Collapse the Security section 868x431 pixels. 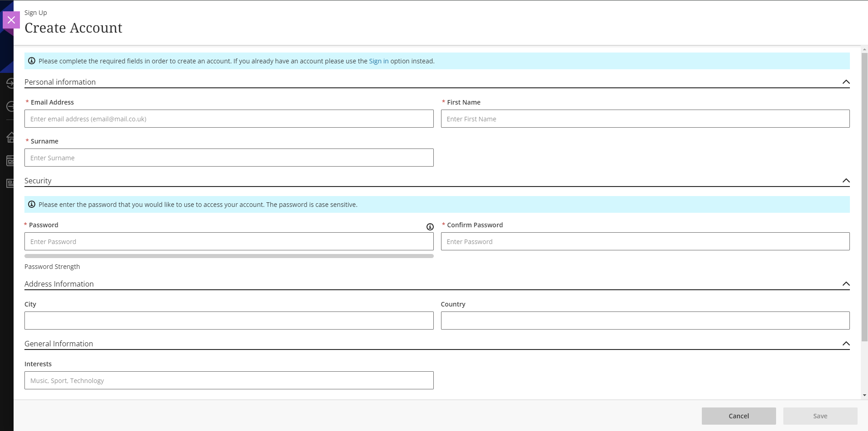[x=845, y=181]
